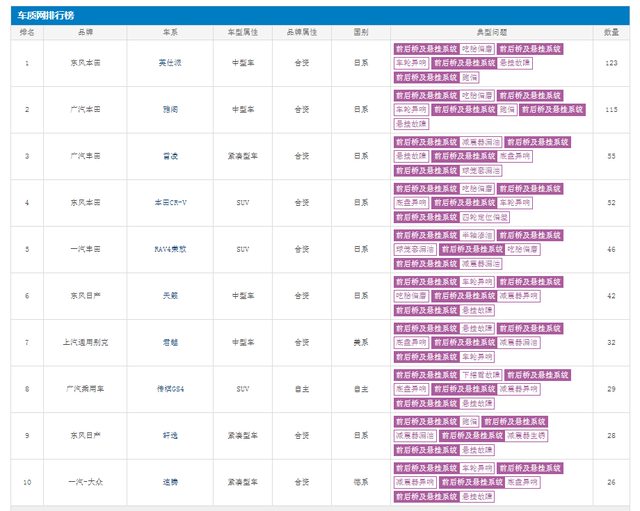
Task: Click the complaint count 29
Action: coord(611,389)
